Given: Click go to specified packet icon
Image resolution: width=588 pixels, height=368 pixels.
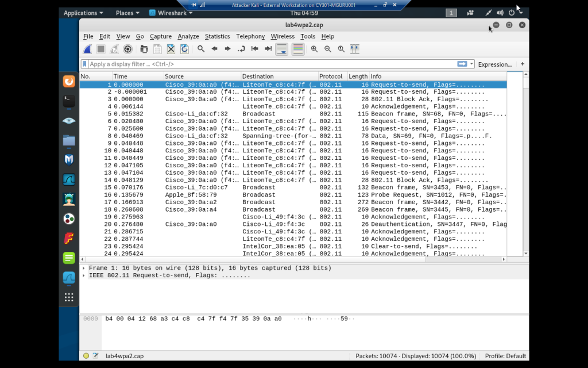Looking at the screenshot, I should coord(241,49).
